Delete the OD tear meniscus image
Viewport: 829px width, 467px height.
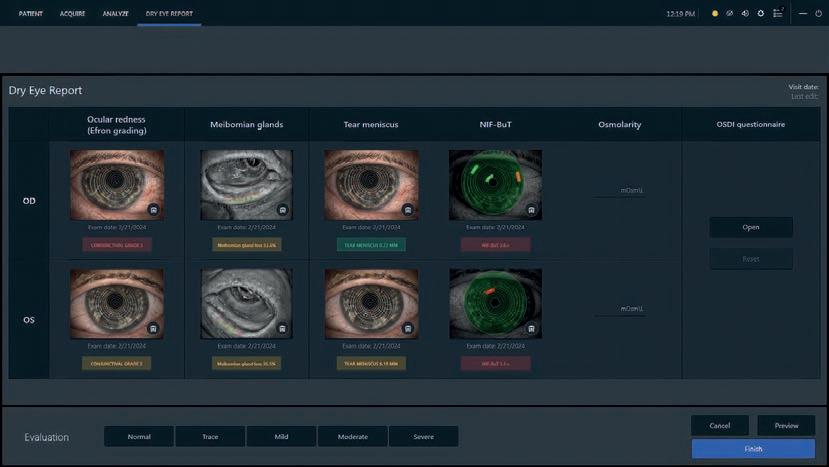pos(408,210)
